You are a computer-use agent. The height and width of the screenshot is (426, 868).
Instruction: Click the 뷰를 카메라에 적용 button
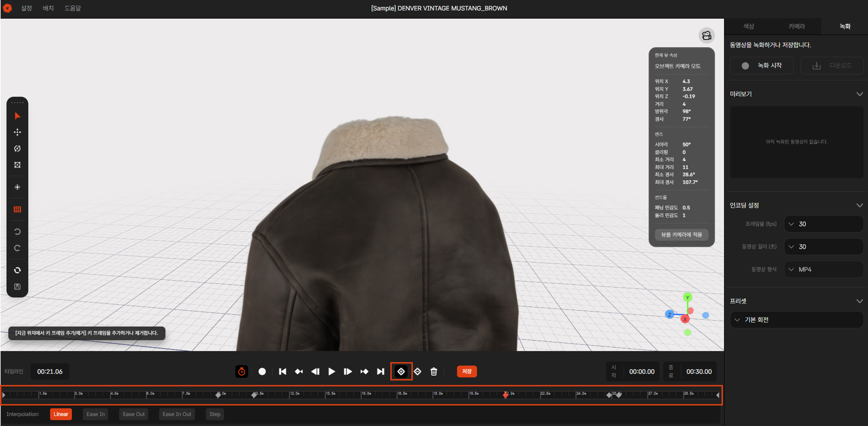point(681,235)
